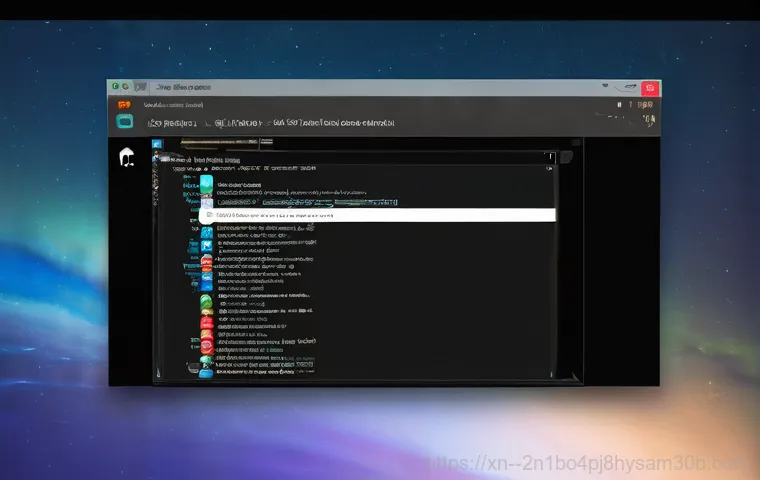Open the watermark URL at bottom right

click(590, 463)
